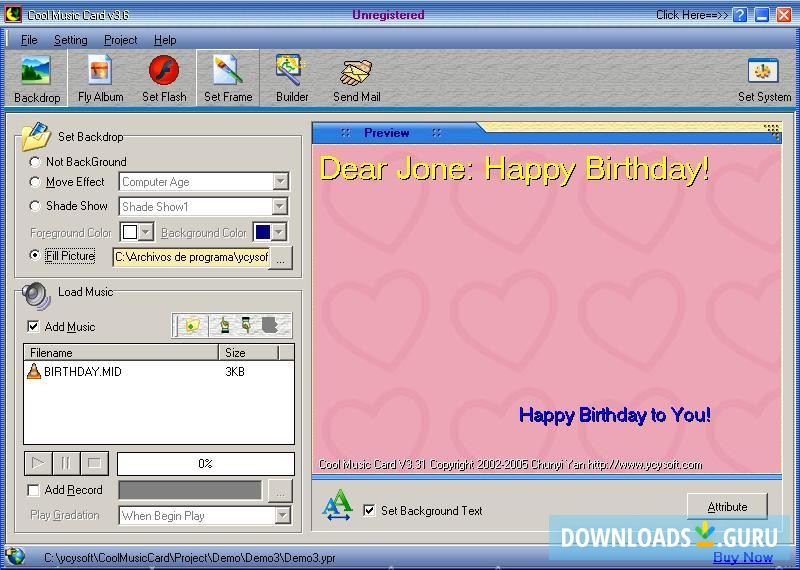The width and height of the screenshot is (800, 570).
Task: Click 'Happy Birthday to You!' preview text
Action: [x=615, y=414]
